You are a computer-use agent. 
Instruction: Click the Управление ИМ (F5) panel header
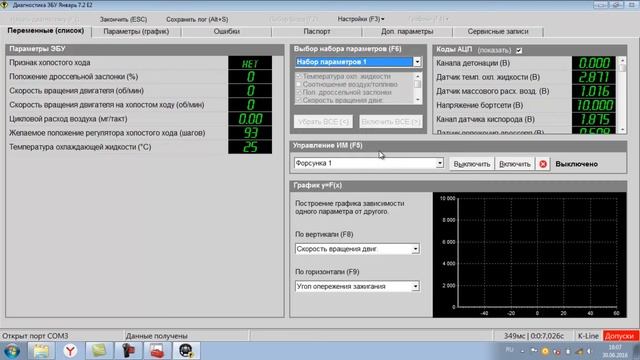(458, 146)
